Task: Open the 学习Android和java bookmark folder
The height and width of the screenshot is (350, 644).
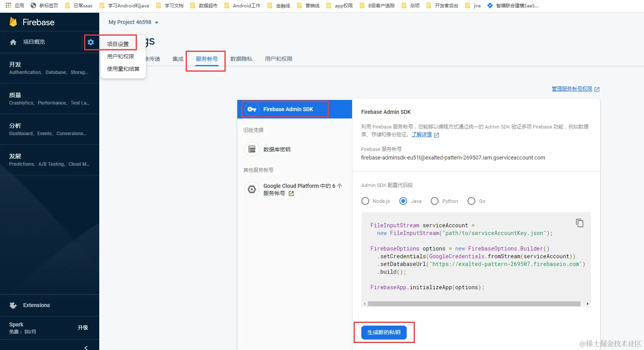Action: (x=124, y=5)
